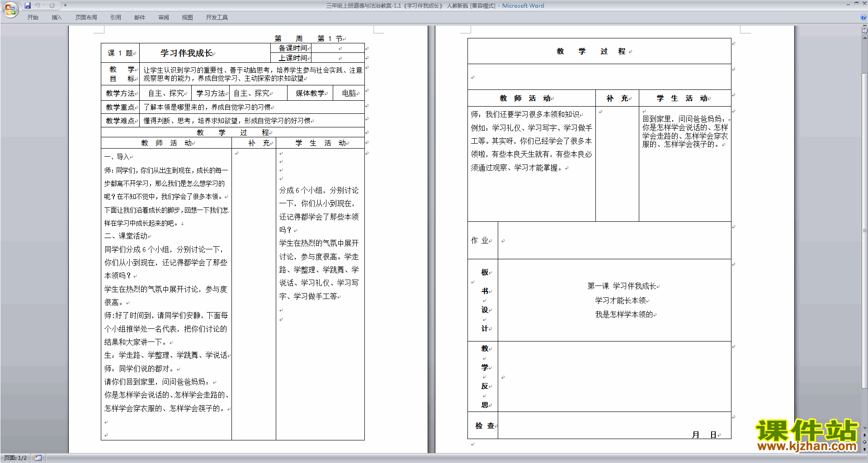Click the 教学方法 label cell
Viewport: 868px width, 463px height.
[120, 93]
